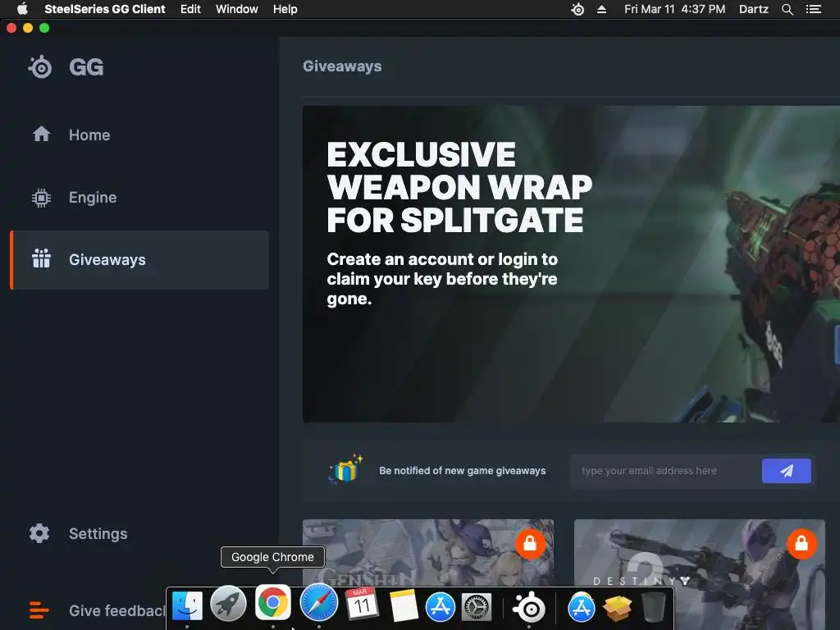Open the Window menu
The height and width of the screenshot is (630, 840).
(237, 9)
